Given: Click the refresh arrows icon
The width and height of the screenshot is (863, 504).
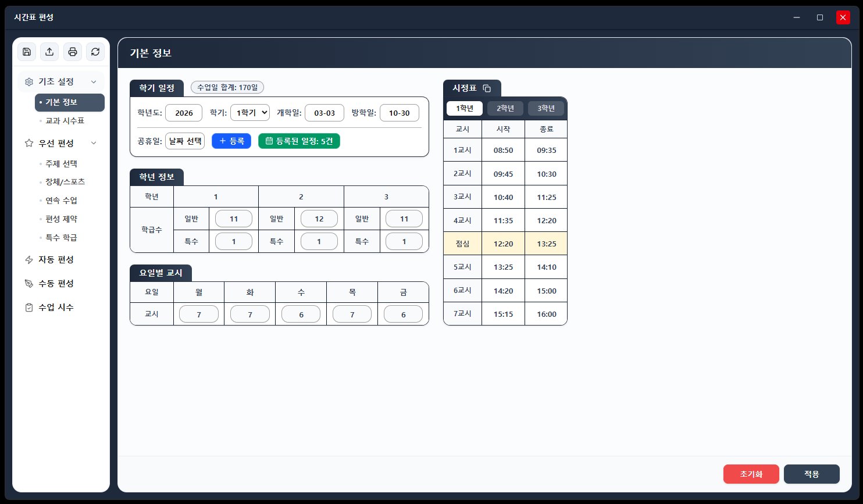Looking at the screenshot, I should 95,52.
